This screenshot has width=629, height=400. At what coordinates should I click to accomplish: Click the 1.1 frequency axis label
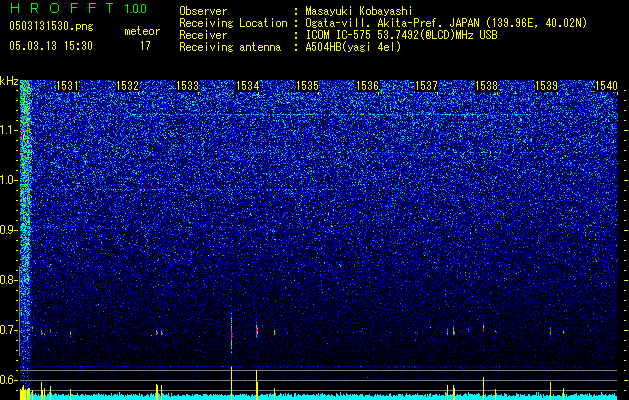click(x=8, y=130)
